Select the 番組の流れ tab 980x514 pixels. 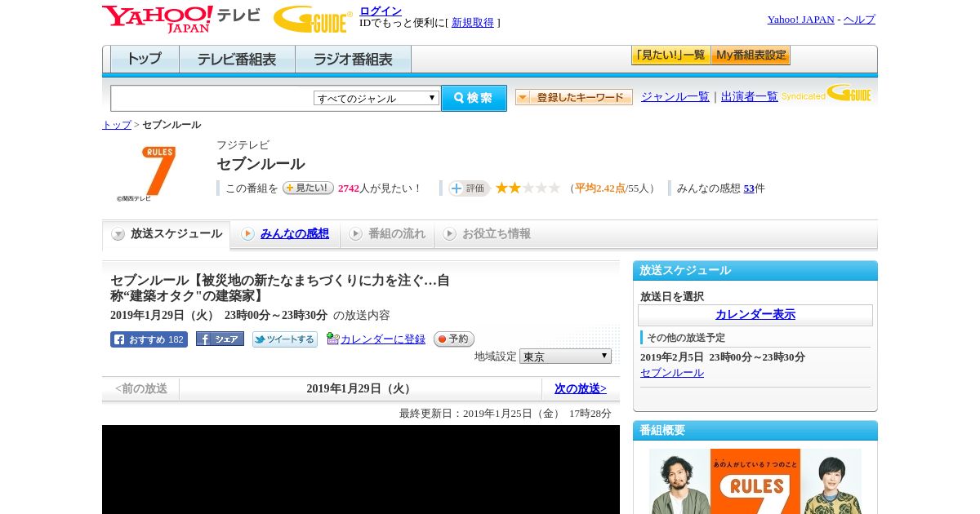tap(397, 234)
